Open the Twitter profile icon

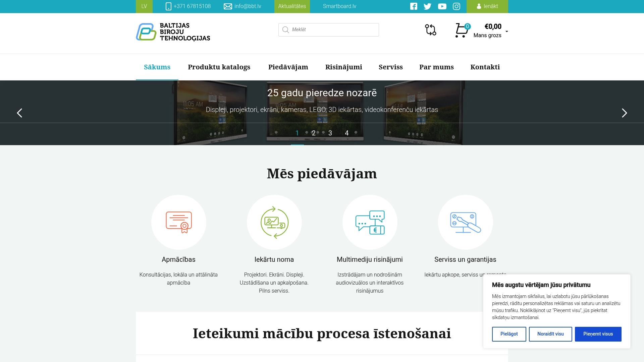pos(427,6)
